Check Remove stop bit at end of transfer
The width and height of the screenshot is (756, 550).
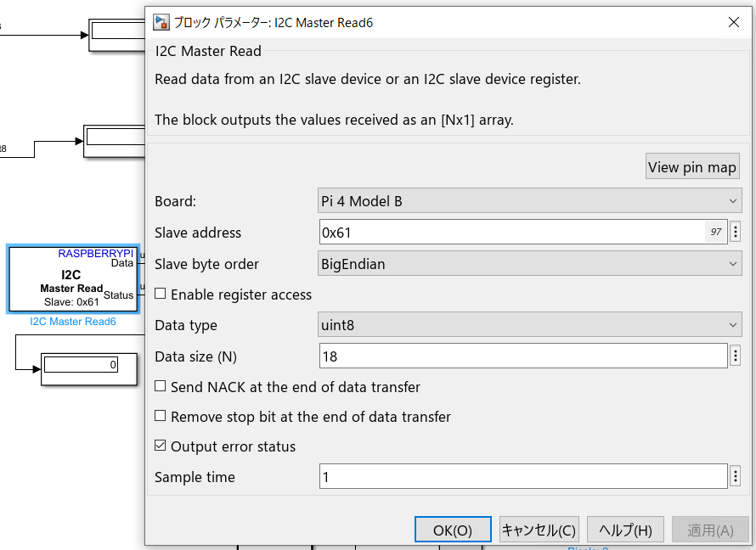160,416
